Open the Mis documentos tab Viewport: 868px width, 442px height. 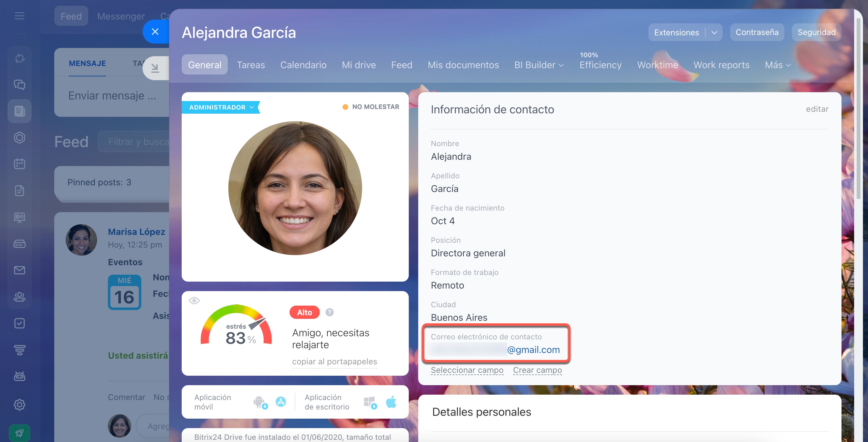point(463,65)
